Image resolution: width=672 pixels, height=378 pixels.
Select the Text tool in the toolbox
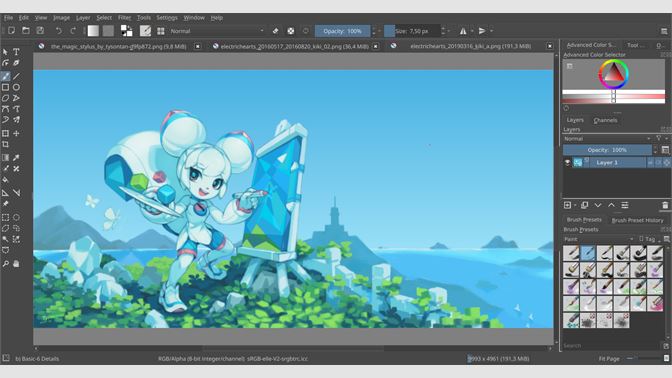16,52
